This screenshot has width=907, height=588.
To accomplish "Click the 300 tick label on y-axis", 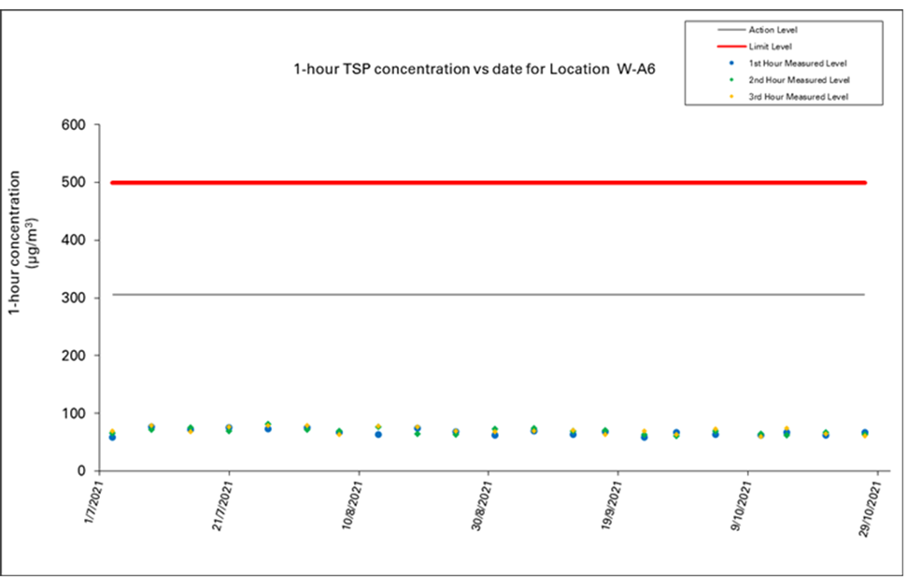I will pos(73,298).
